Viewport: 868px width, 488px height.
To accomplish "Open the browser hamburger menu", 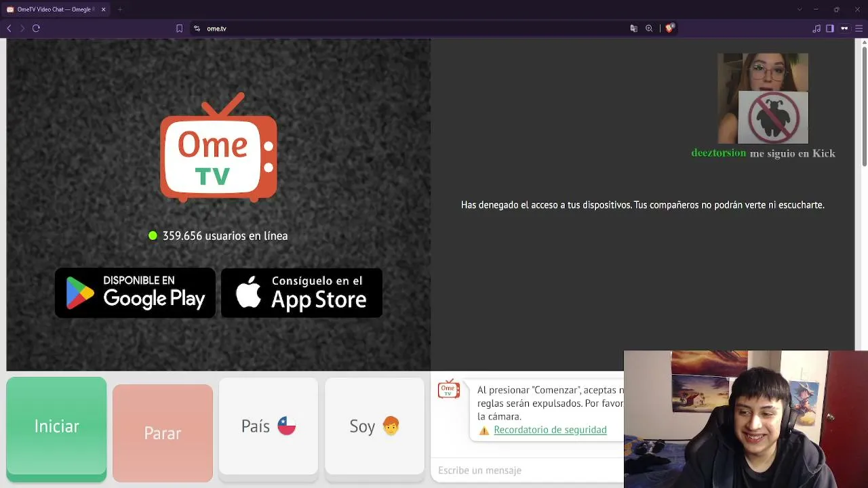I will point(859,28).
